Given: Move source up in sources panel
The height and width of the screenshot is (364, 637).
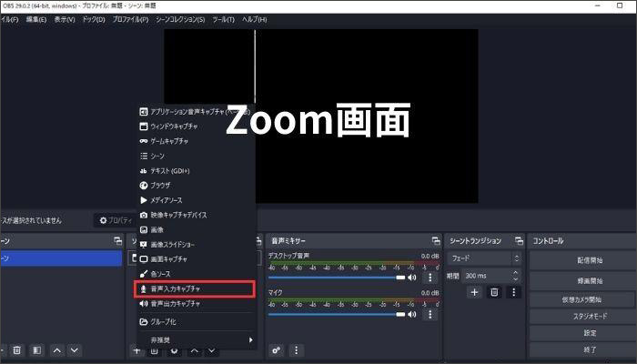Looking at the screenshot, I should click(x=195, y=350).
